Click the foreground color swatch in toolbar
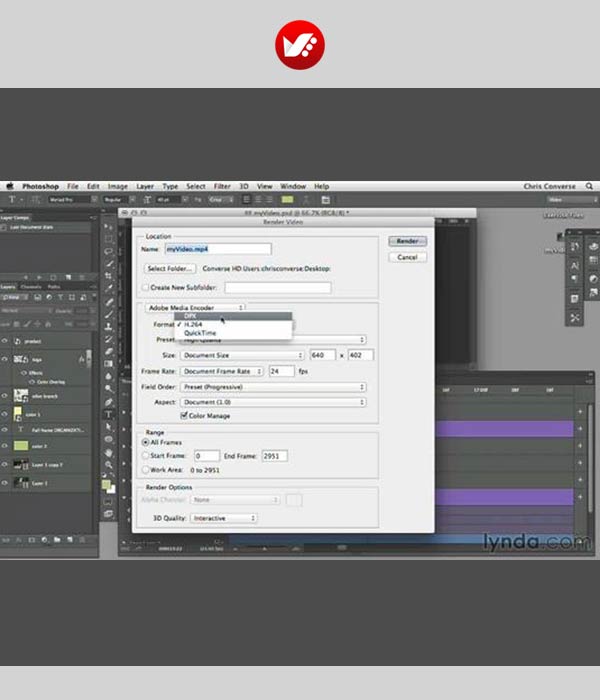Viewport: 600px width, 700px height. click(x=106, y=485)
